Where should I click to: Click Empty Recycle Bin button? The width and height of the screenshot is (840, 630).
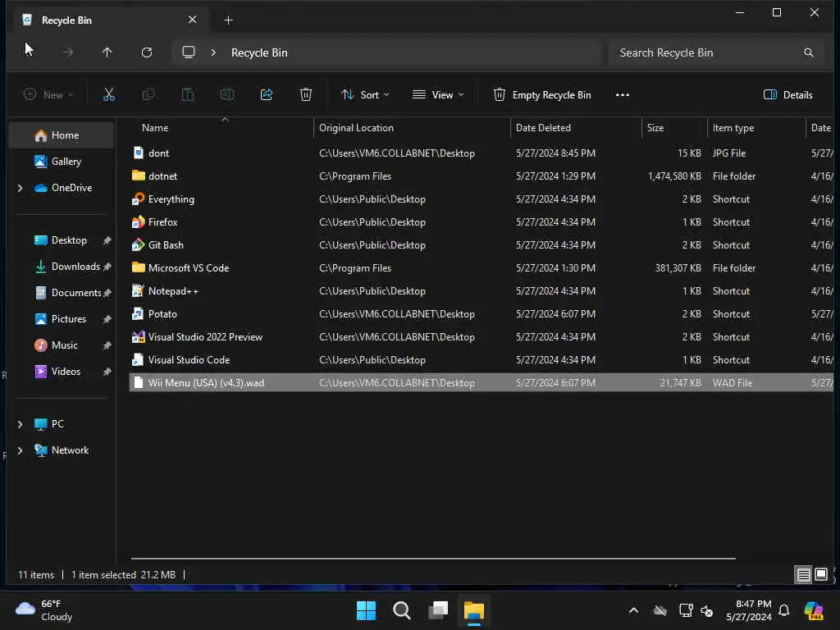click(x=542, y=95)
